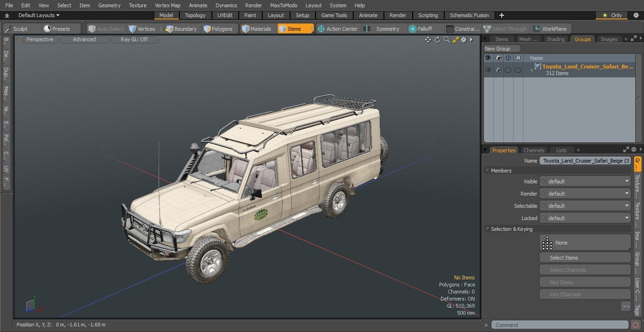Click the >> expand button in Properties
Screen dimensions: 644x332
626,307
